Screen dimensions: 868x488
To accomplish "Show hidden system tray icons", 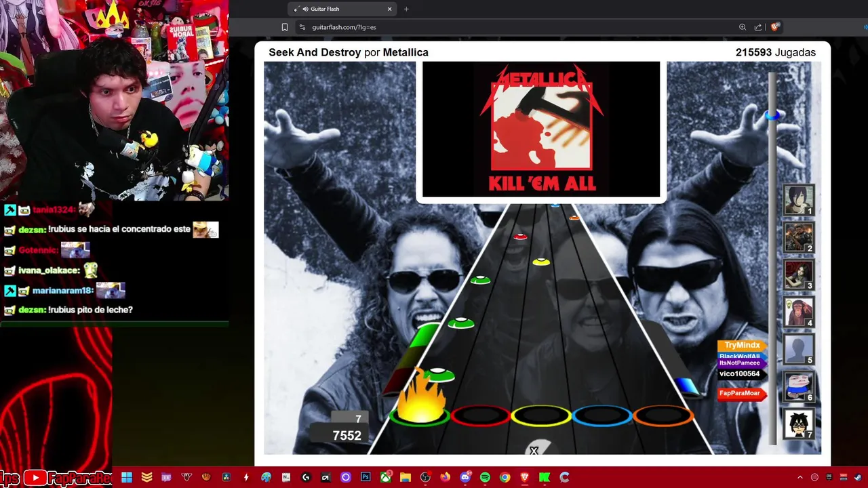I will (800, 477).
